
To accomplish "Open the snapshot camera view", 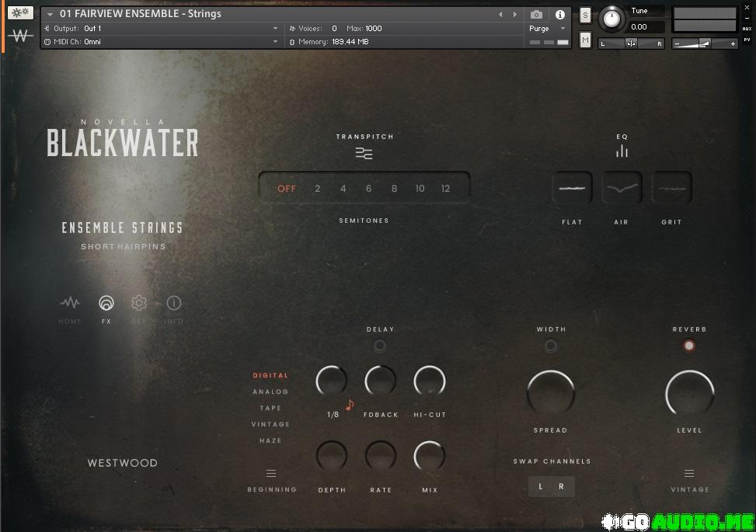I will (536, 15).
